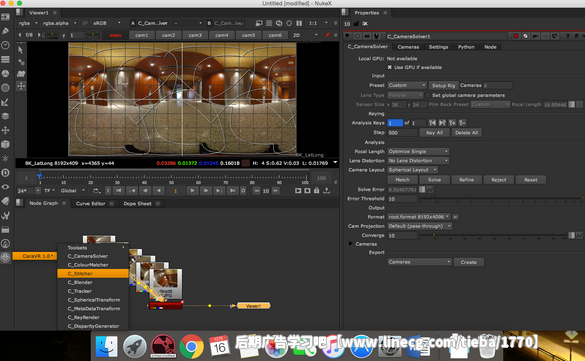Click the Converge slider track
The width and height of the screenshot is (585, 361).
tap(492, 235)
